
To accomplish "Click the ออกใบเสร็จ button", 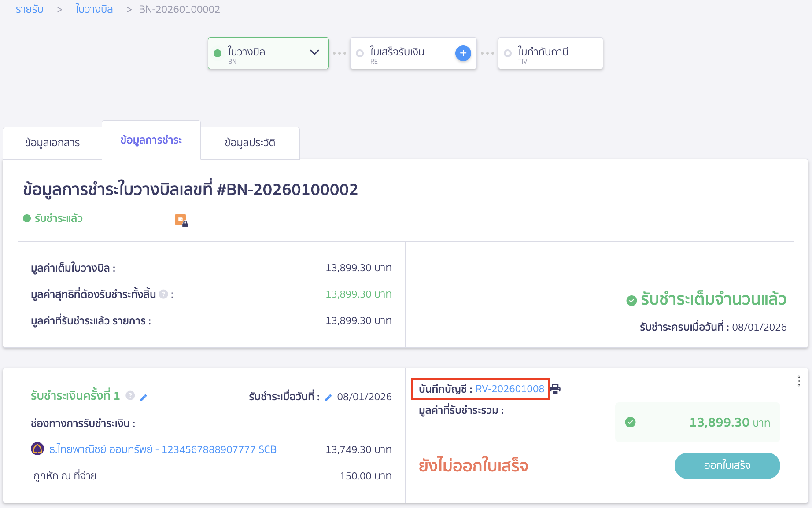I will 727,466.
